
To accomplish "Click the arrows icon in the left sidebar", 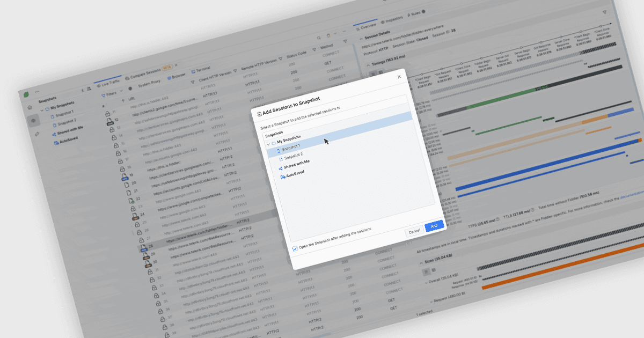I will point(36,135).
